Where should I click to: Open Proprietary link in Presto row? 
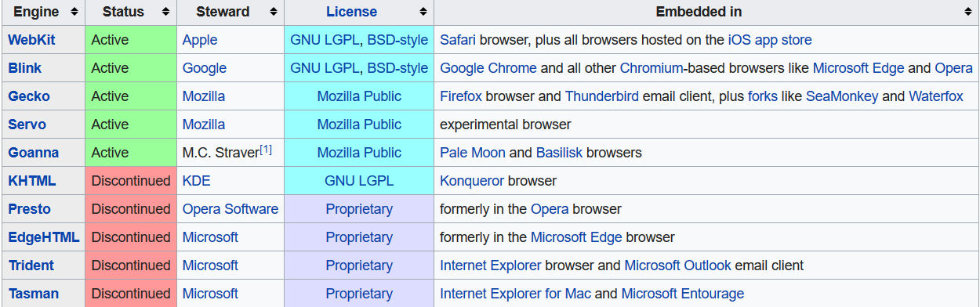(359, 209)
